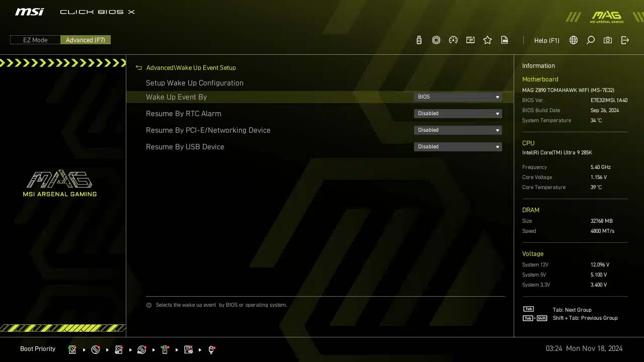Click the Advanced\Wake Up Event Setup breadcrumb
Image resolution: width=644 pixels, height=362 pixels.
pyautogui.click(x=191, y=67)
